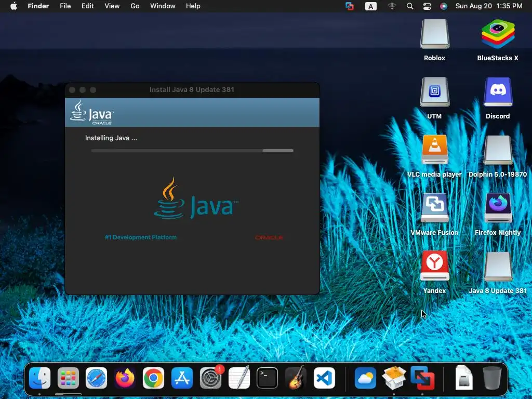Select the Discord desktop icon

498,92
